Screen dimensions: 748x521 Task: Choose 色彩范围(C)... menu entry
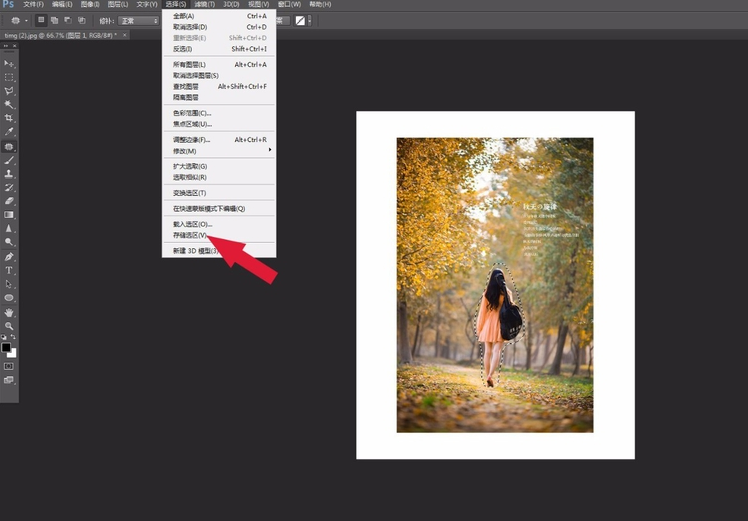219,113
